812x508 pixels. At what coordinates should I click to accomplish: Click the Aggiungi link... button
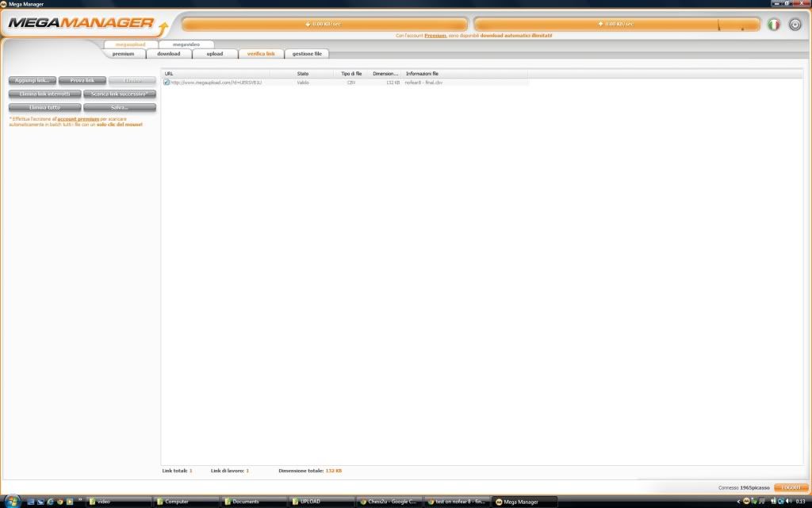[32, 80]
